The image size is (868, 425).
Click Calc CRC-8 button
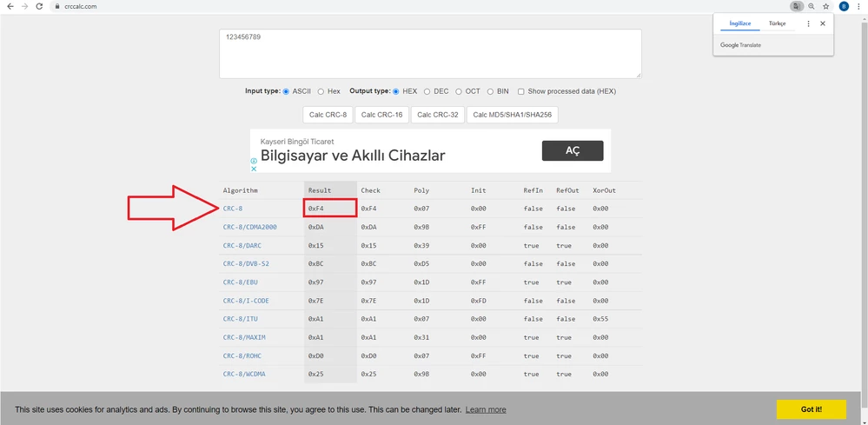tap(328, 115)
